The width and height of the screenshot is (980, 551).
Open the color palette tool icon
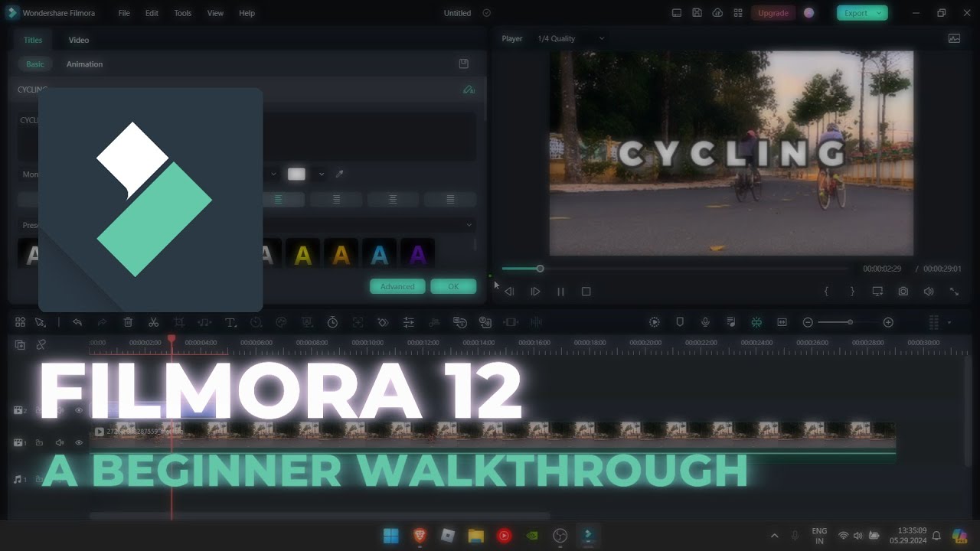[281, 323]
